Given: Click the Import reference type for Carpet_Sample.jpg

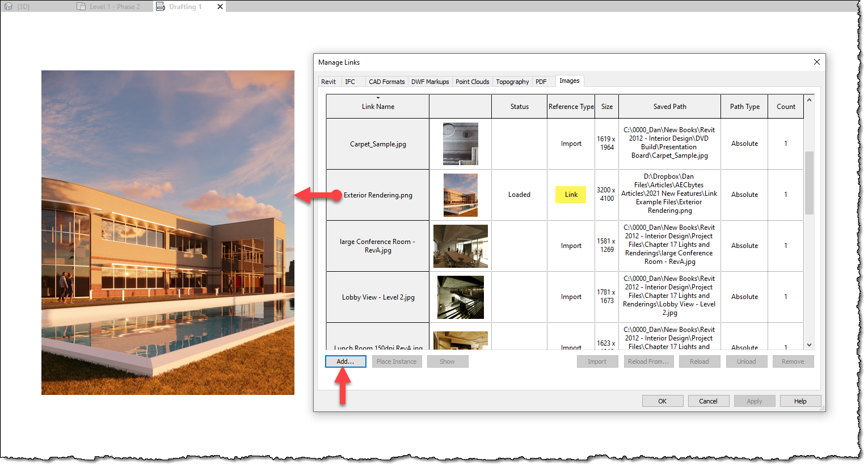Looking at the screenshot, I should (x=571, y=144).
